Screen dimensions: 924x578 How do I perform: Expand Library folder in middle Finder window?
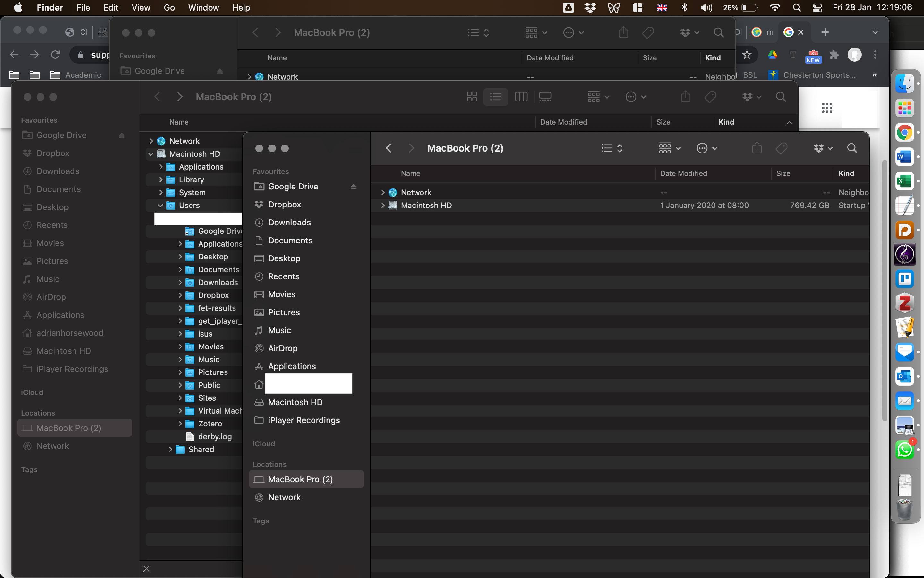click(161, 180)
